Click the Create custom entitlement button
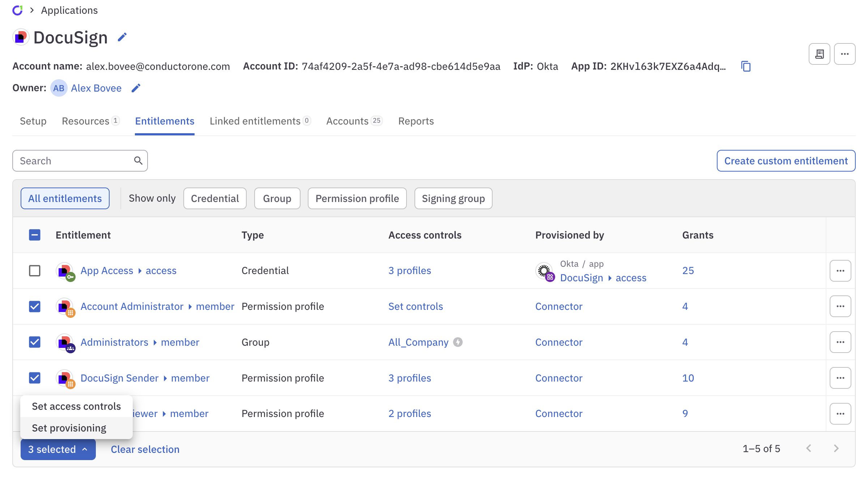The height and width of the screenshot is (480, 868). coord(785,160)
